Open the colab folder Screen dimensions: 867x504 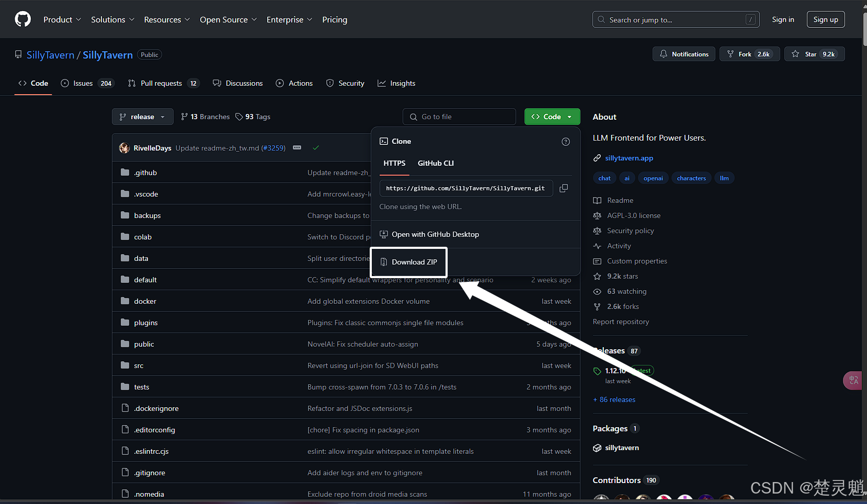143,237
